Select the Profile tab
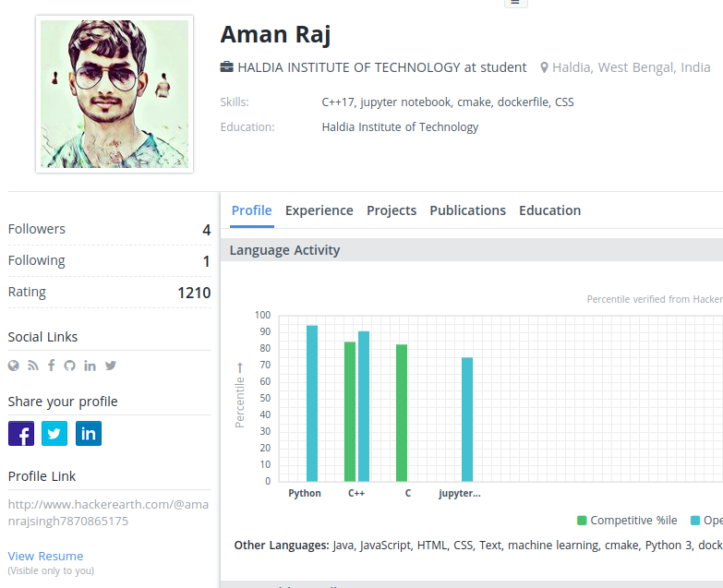723x588 pixels. [x=252, y=210]
